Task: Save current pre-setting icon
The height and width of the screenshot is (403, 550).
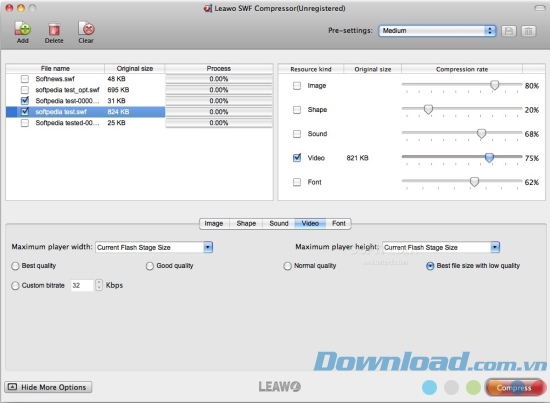Action: pos(509,31)
